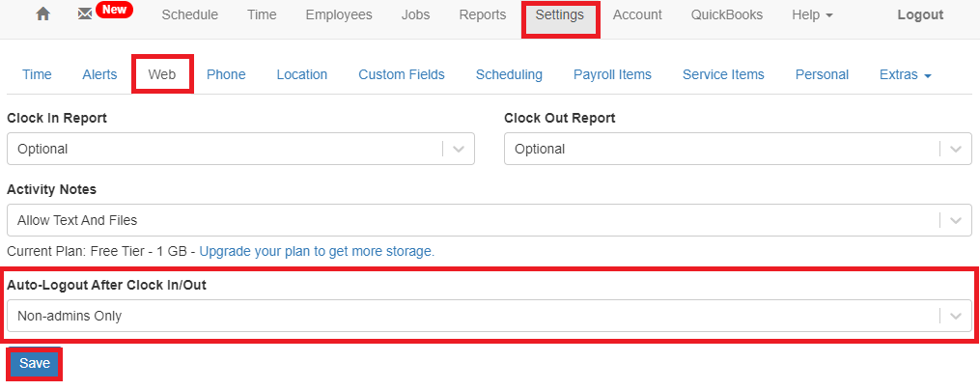
Task: Open the Scheduling tab
Action: [509, 74]
